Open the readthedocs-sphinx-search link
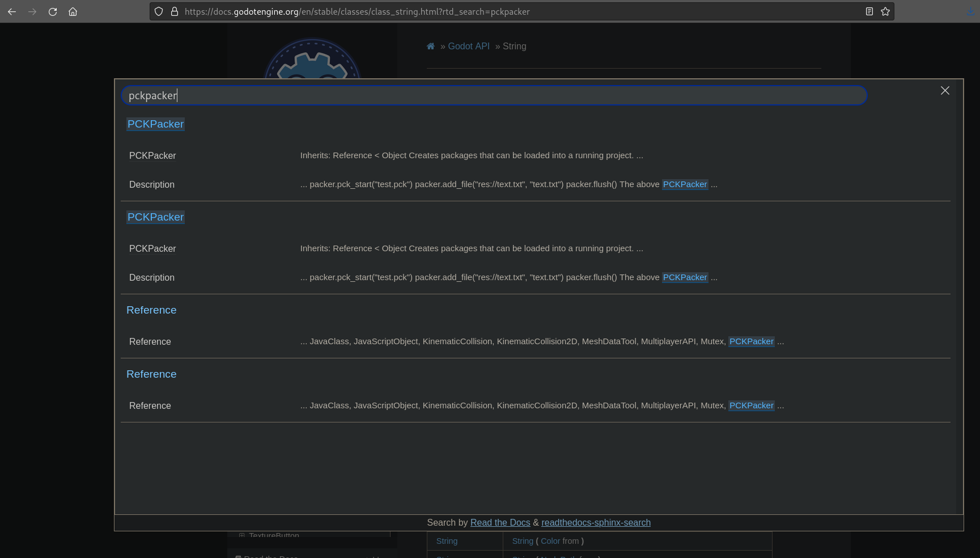The height and width of the screenshot is (558, 980). pos(596,522)
